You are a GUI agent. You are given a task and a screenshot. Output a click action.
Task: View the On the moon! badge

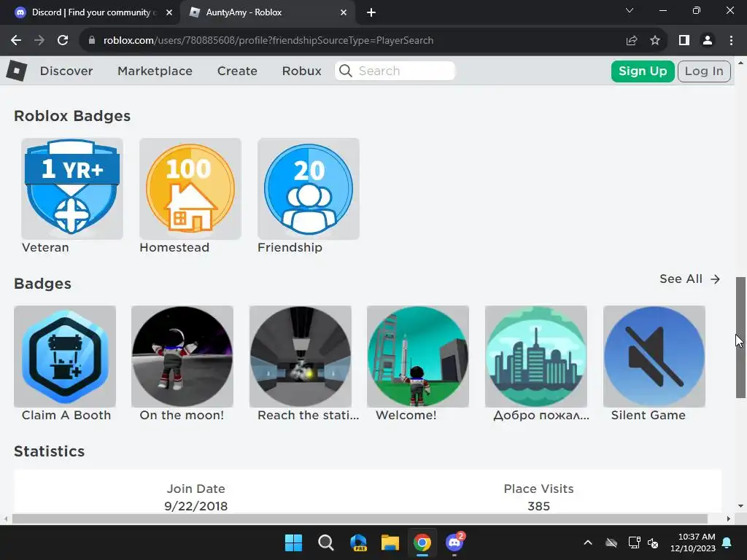point(182,356)
